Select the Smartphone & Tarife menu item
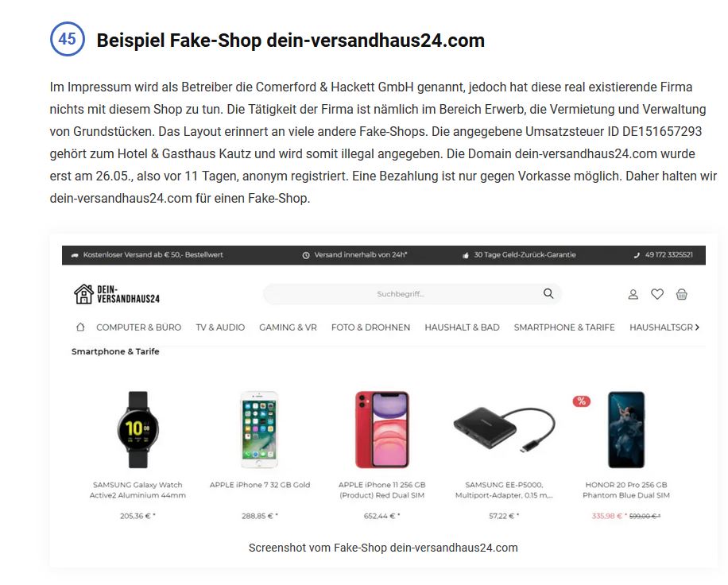The width and height of the screenshot is (728, 585). pyautogui.click(x=564, y=327)
